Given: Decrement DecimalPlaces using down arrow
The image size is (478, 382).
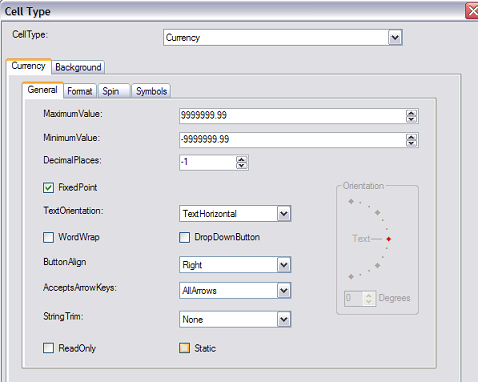Looking at the screenshot, I should click(242, 166).
